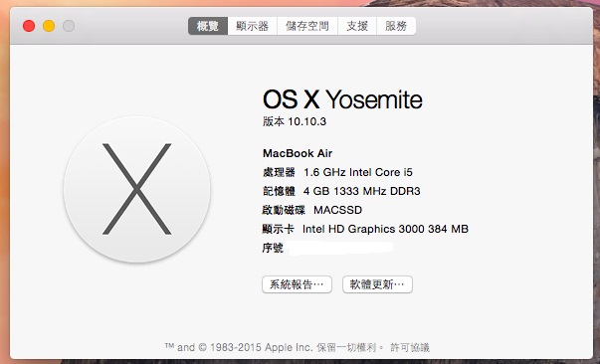
Task: Open the 儲存空間 tab
Action: click(307, 26)
